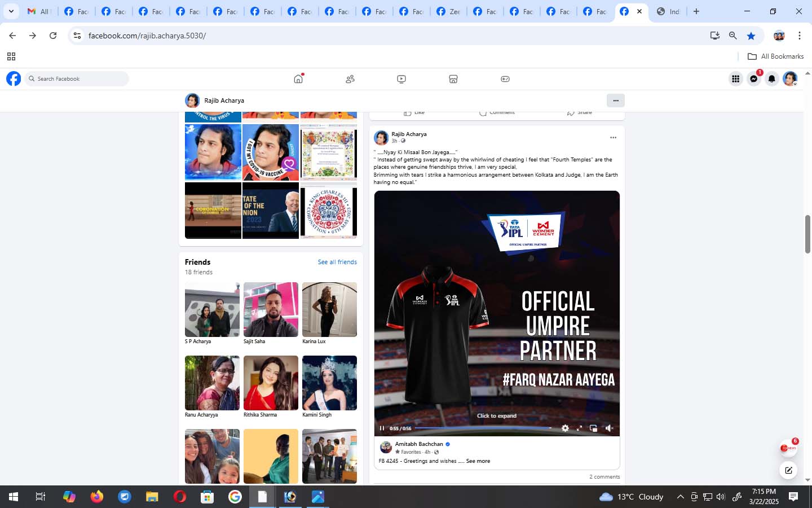This screenshot has width=812, height=508.
Task: Go back with the browser back arrow
Action: [12, 36]
